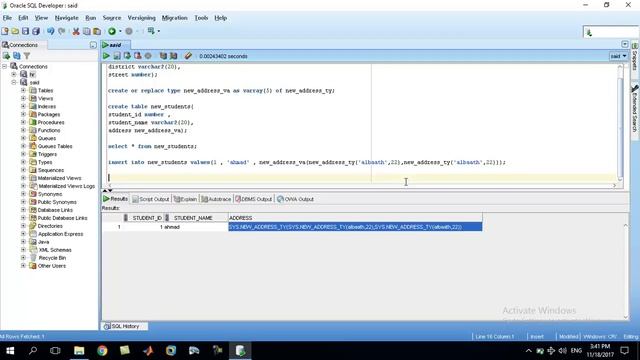Click the Save toolbar icon
Screen dimensions: 640x360
coord(25,31)
